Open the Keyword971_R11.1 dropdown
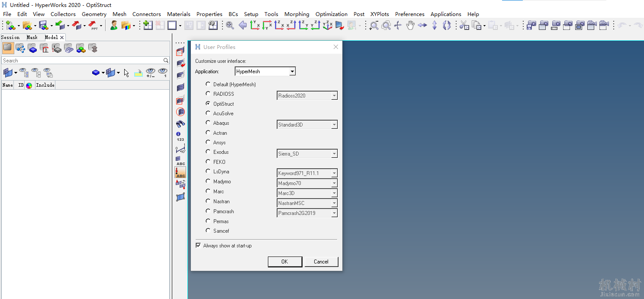Screen dimensions: 644x299 [x=307, y=173]
